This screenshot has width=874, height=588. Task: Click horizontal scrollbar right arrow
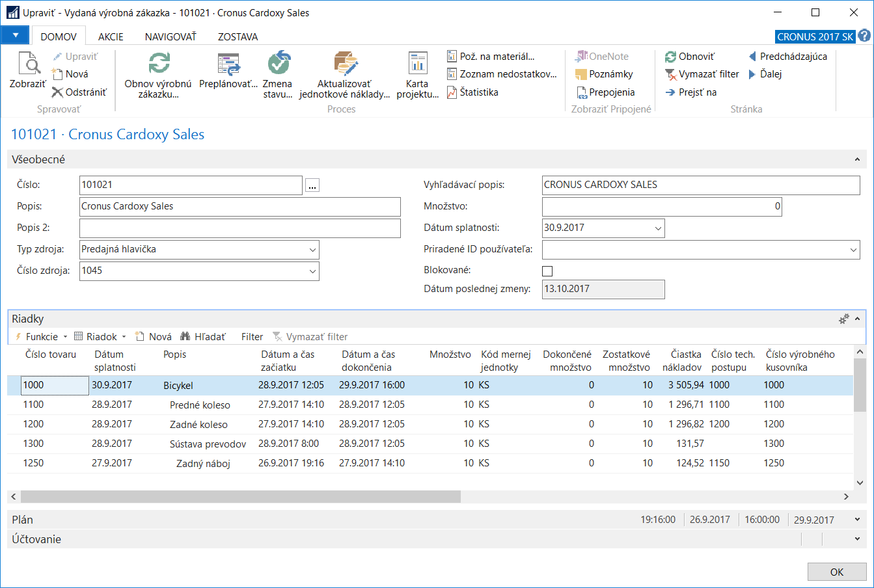tap(846, 496)
